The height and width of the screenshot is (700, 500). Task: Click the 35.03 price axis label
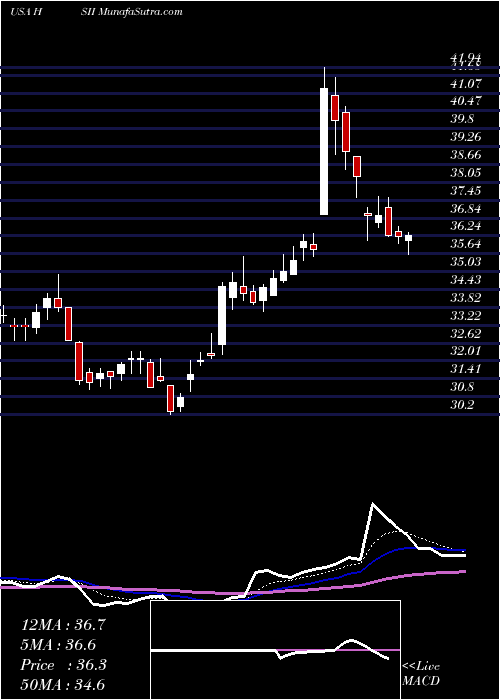(x=465, y=262)
